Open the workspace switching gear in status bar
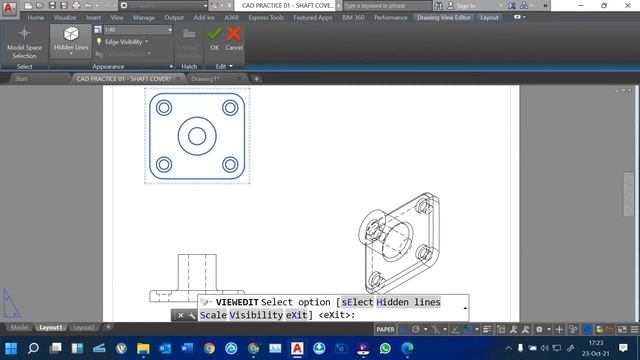Screen dimensions: 640x360 pyautogui.click(x=540, y=329)
